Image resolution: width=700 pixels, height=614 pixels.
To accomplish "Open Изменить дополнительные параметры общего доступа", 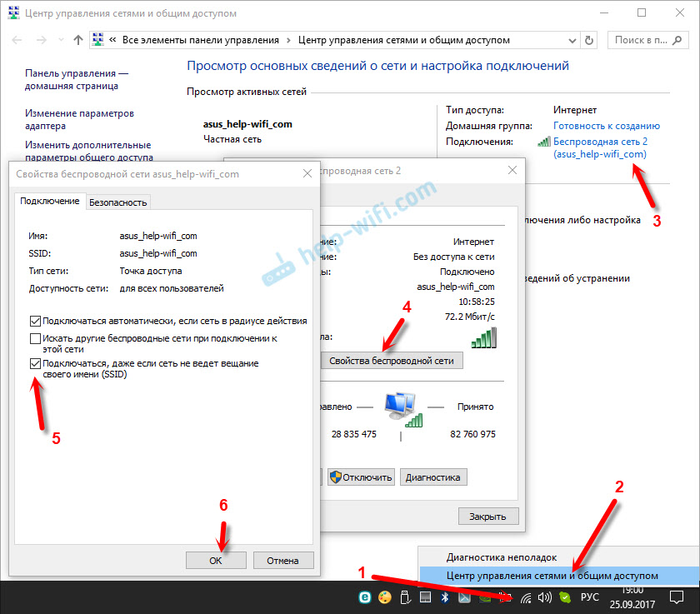I will [x=88, y=151].
